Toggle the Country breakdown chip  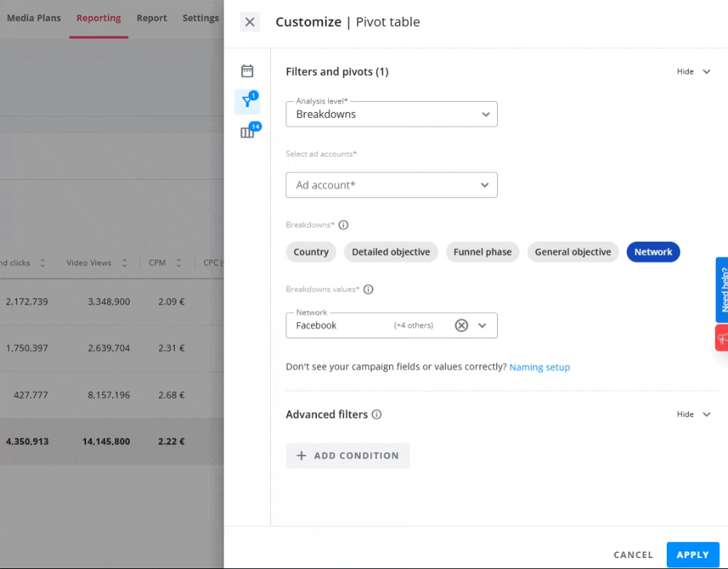310,252
